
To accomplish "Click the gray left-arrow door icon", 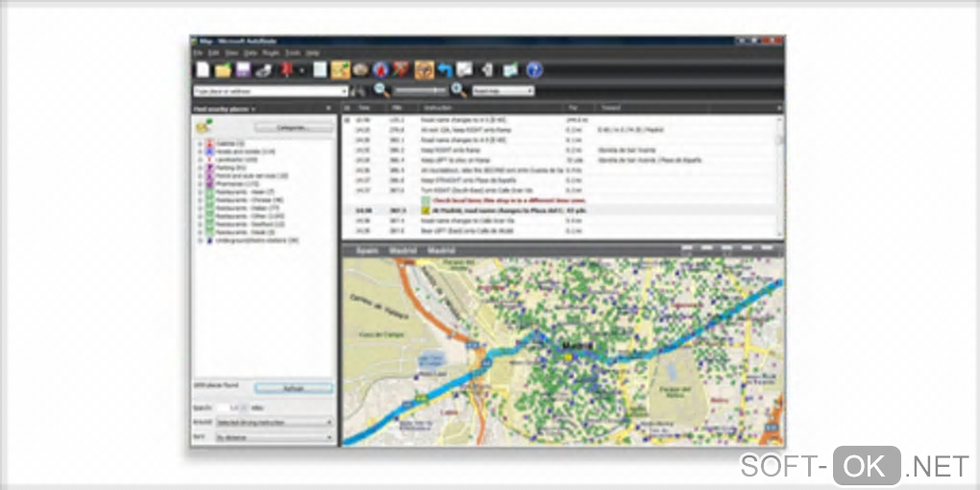I will [488, 70].
